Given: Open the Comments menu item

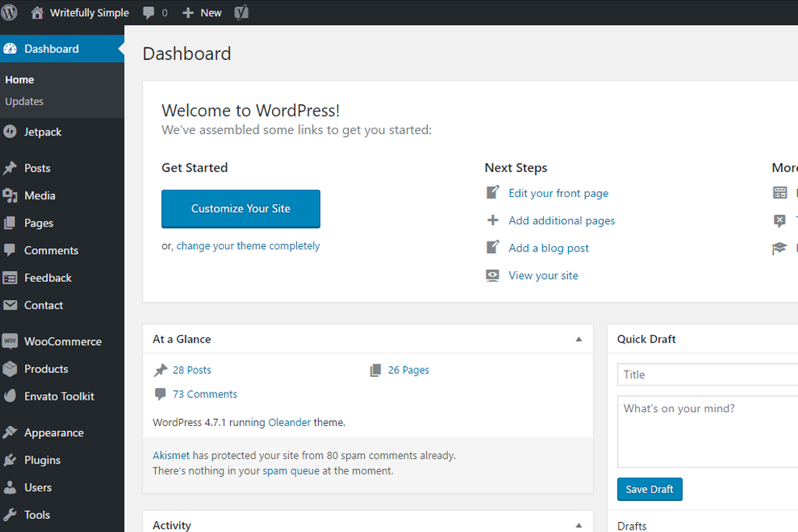Looking at the screenshot, I should click(52, 250).
